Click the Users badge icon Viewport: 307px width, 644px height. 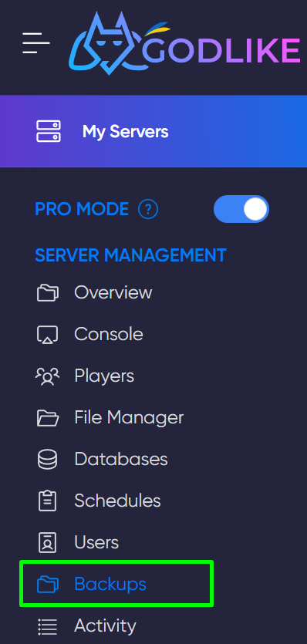47,542
